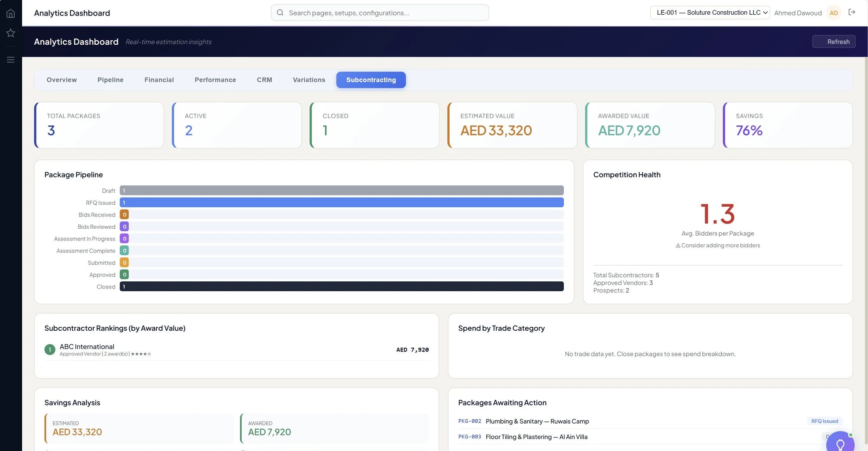Click the Savings 76% card
The height and width of the screenshot is (451, 868).
[788, 125]
